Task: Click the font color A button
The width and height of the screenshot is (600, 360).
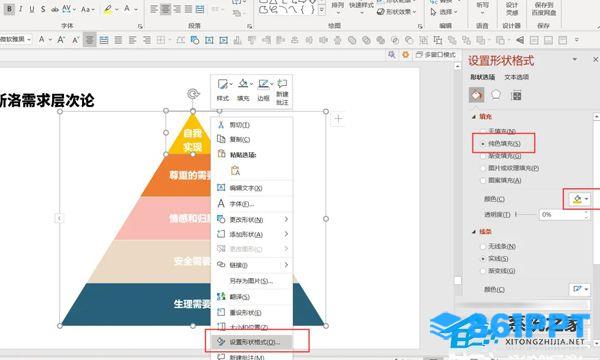Action: point(127,9)
